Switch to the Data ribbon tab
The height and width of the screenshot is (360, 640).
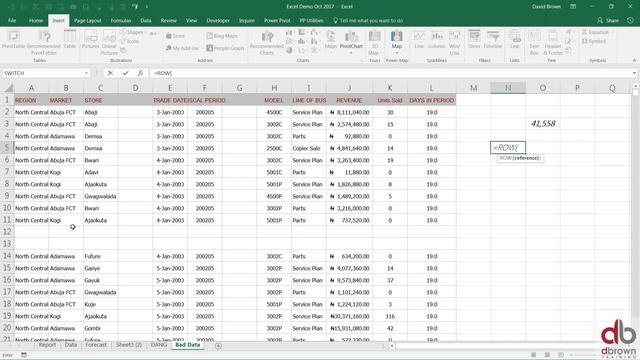click(x=146, y=20)
